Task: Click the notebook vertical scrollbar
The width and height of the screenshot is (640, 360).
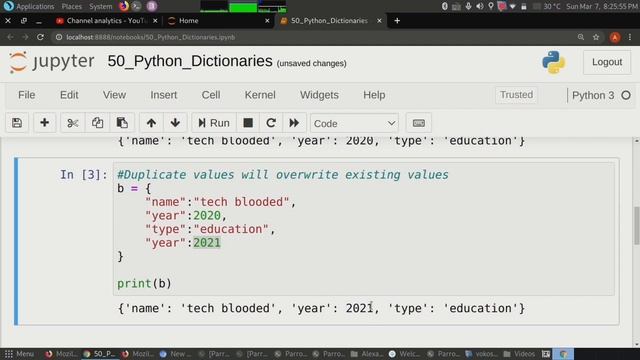Action: tap(636, 226)
